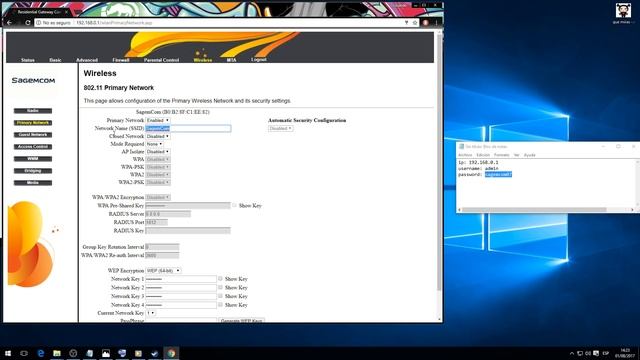Reload the router page
This screenshot has height=360, width=640.
28,23
